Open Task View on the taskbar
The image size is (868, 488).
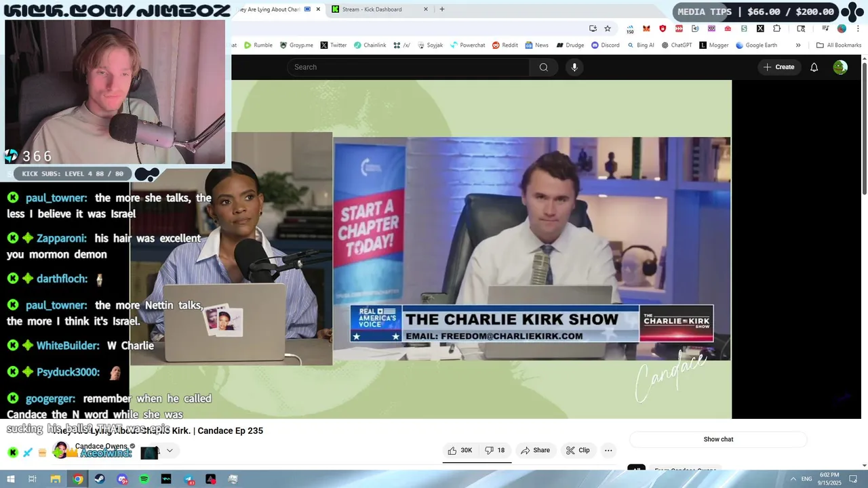click(32, 479)
